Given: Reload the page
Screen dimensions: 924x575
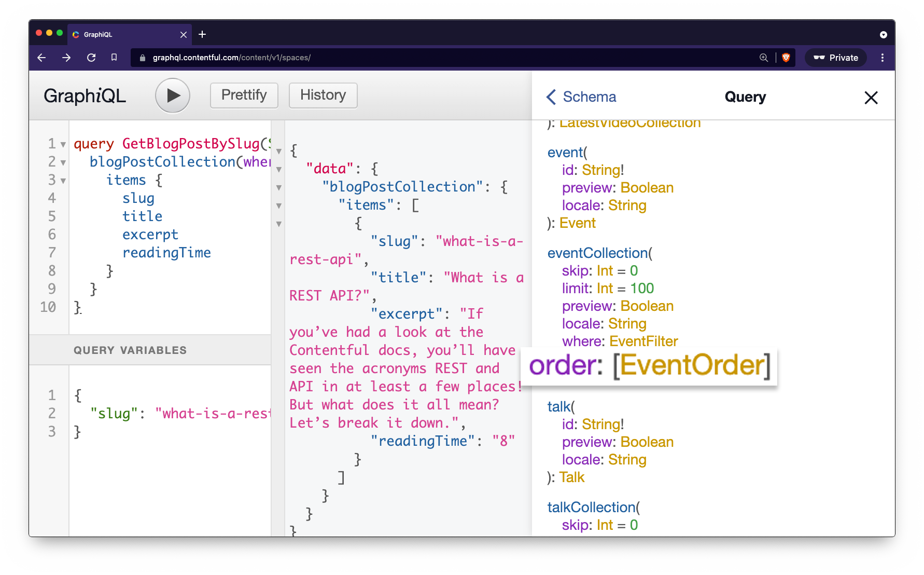Looking at the screenshot, I should pyautogui.click(x=91, y=58).
